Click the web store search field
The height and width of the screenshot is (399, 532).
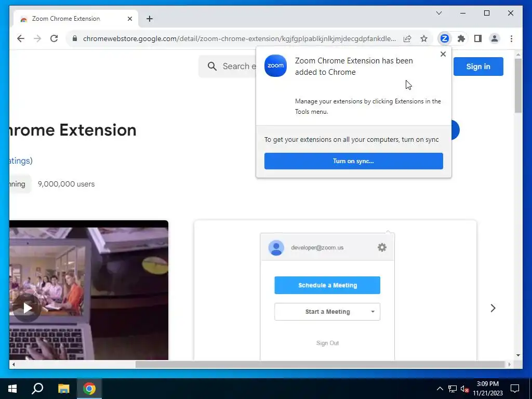pyautogui.click(x=228, y=66)
